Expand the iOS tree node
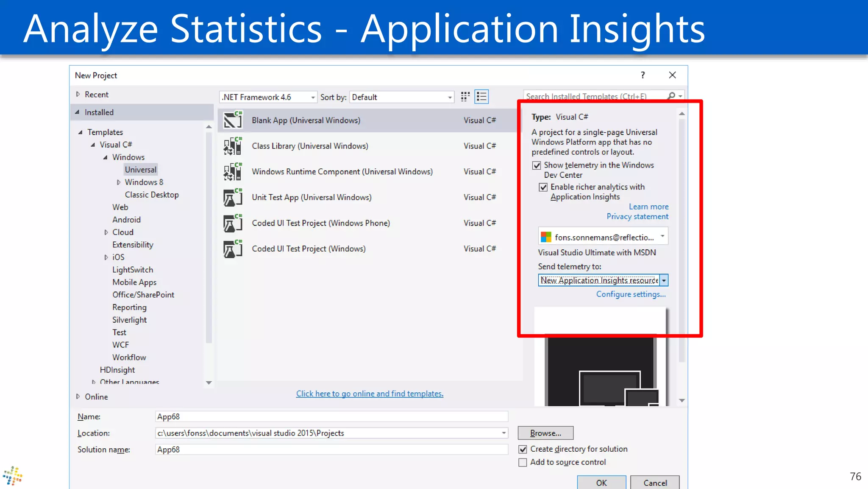This screenshot has height=489, width=868. (106, 257)
